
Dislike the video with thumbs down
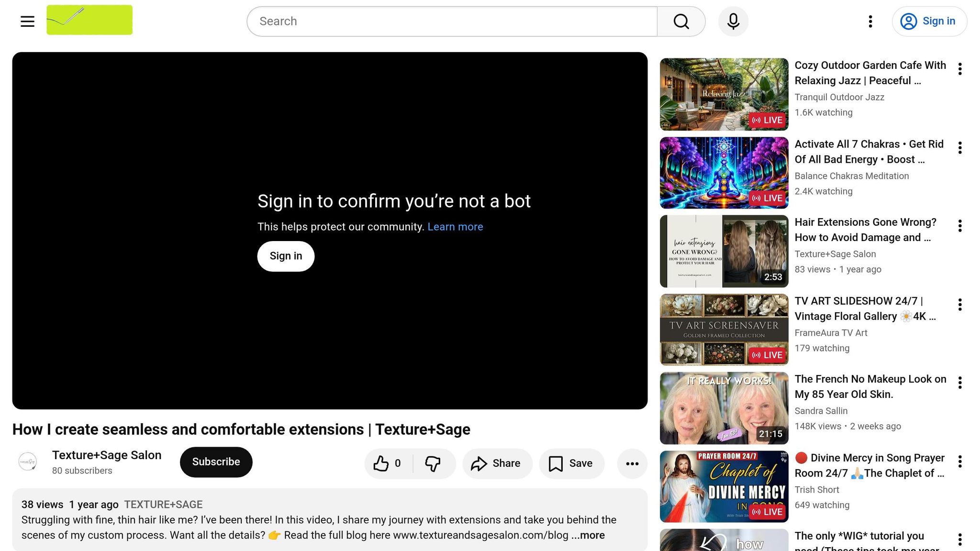[x=433, y=463]
